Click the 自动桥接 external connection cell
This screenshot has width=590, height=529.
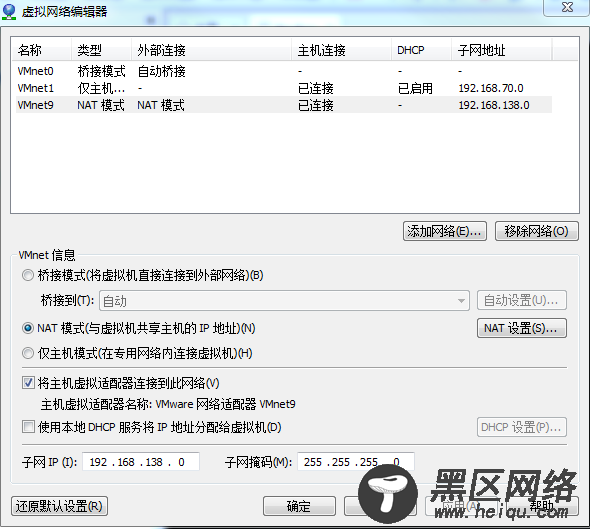coord(161,71)
